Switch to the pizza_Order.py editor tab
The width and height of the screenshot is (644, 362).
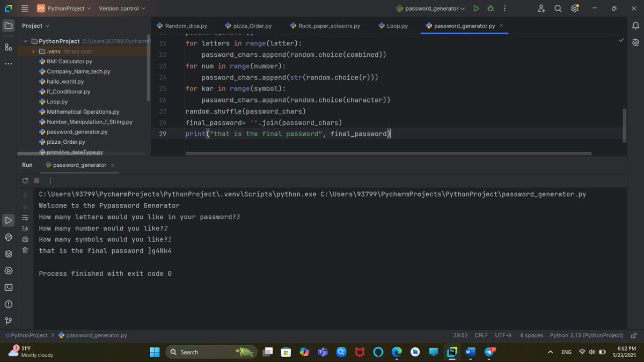click(x=248, y=26)
